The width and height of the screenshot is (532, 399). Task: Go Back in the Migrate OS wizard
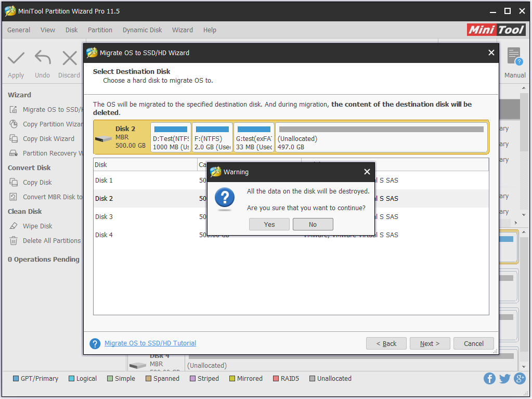point(386,343)
